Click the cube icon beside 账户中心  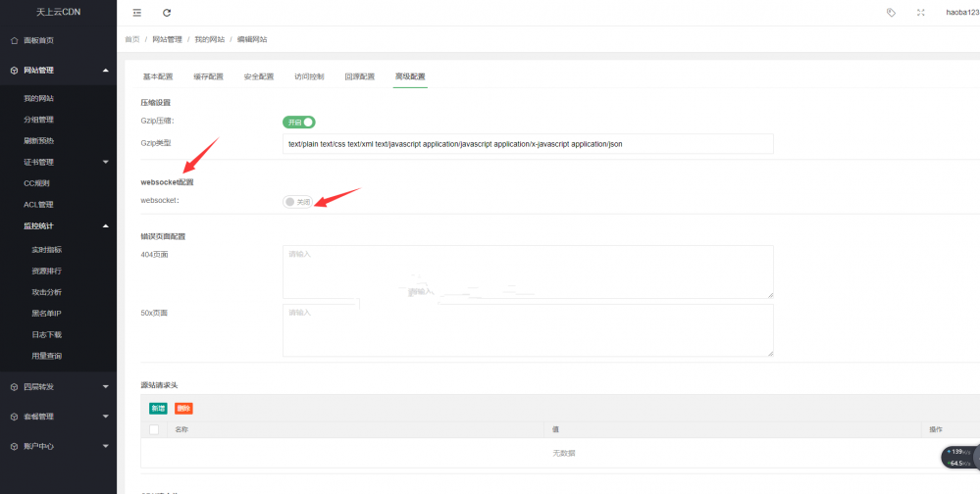click(x=14, y=446)
